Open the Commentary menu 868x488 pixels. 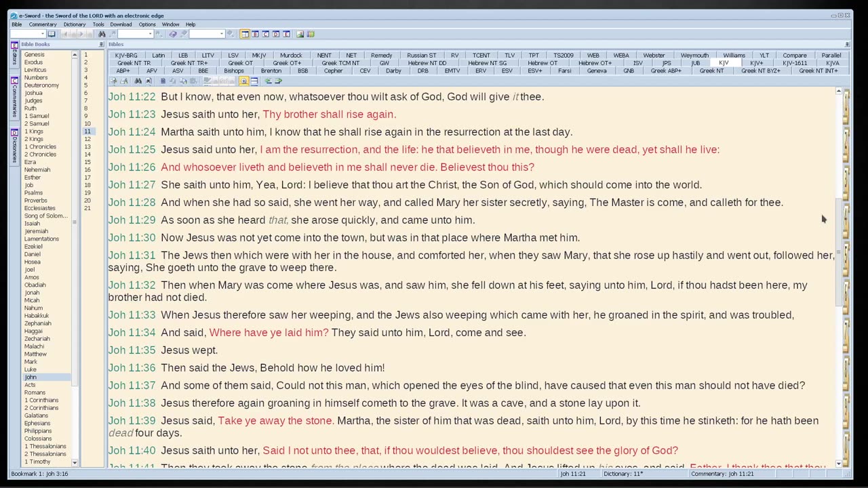click(x=43, y=24)
